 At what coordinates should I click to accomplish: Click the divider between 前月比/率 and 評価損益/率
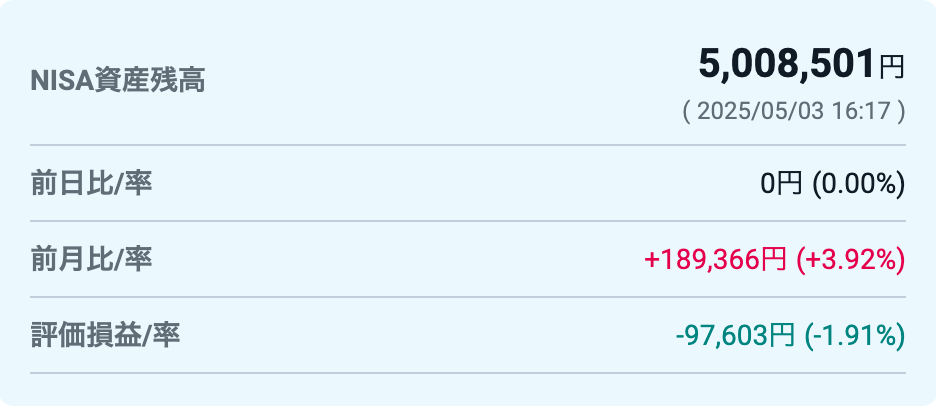pos(467,296)
